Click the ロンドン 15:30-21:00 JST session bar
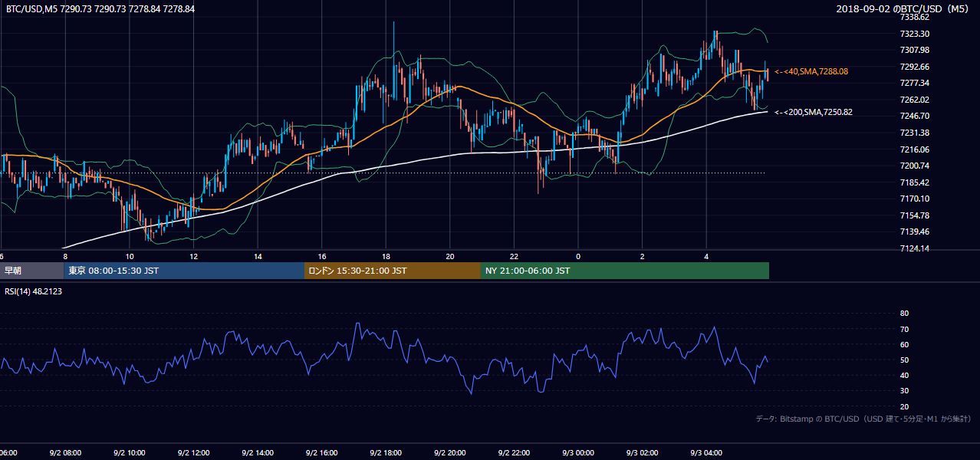This screenshot has height=460, width=980. tap(393, 271)
